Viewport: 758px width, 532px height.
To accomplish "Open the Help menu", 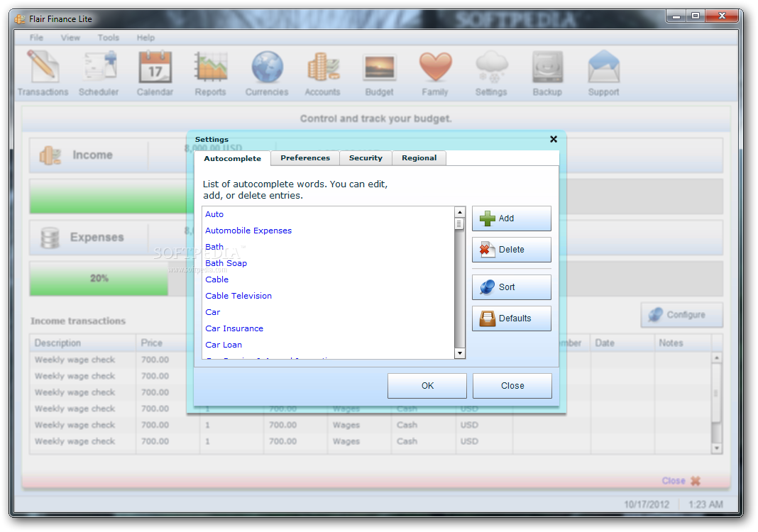I will point(145,38).
